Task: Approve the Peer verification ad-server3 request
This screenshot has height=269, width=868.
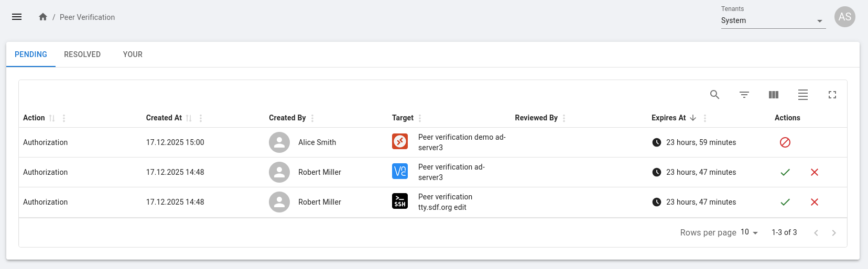Action: 785,172
